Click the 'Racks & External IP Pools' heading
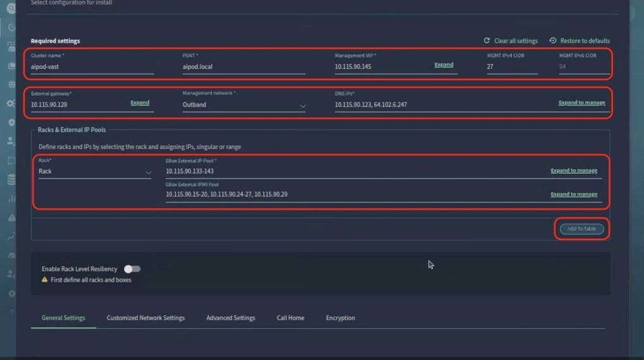 72,129
